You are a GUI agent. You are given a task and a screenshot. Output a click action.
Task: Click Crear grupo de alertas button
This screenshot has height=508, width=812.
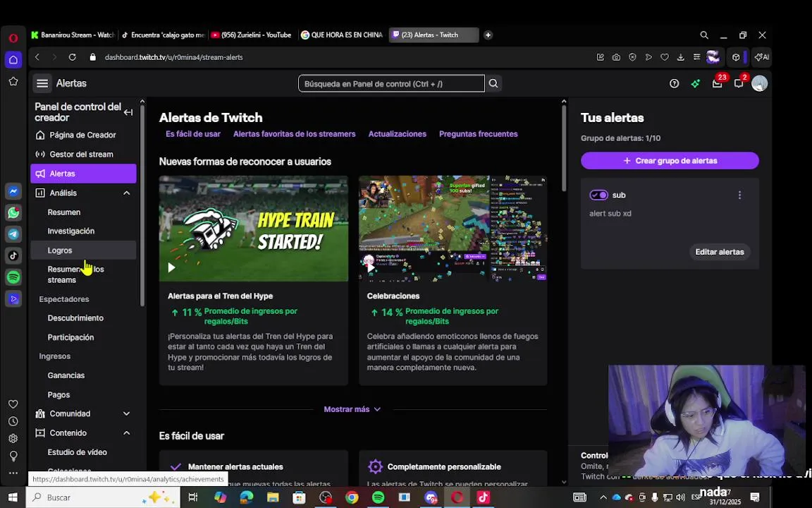(670, 161)
